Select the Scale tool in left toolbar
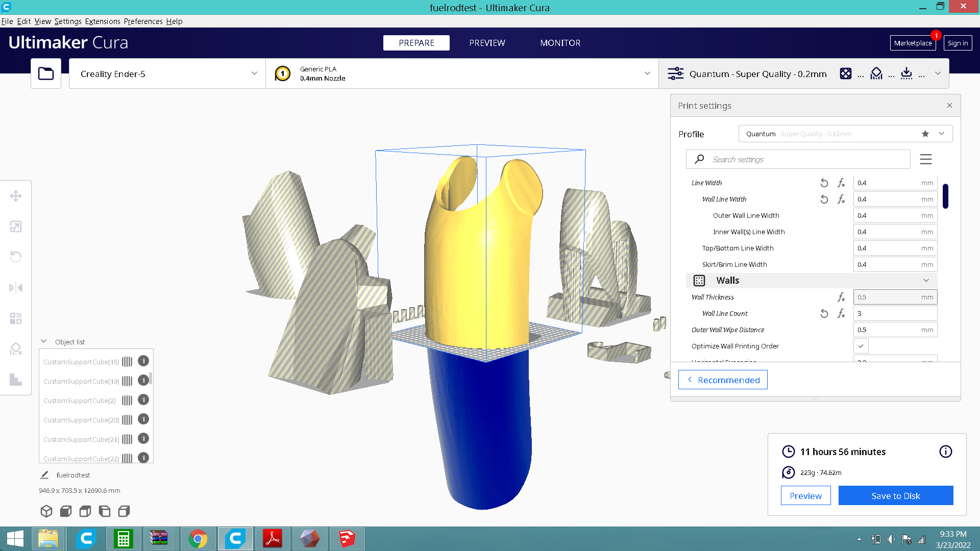The image size is (980, 551). pos(16,227)
